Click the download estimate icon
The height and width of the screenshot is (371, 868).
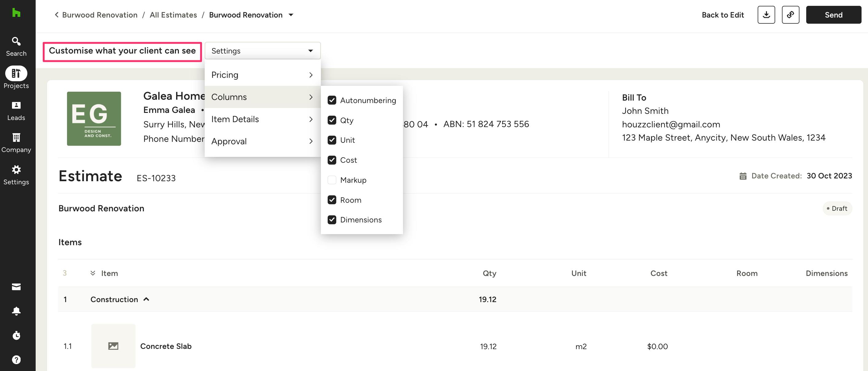(766, 15)
